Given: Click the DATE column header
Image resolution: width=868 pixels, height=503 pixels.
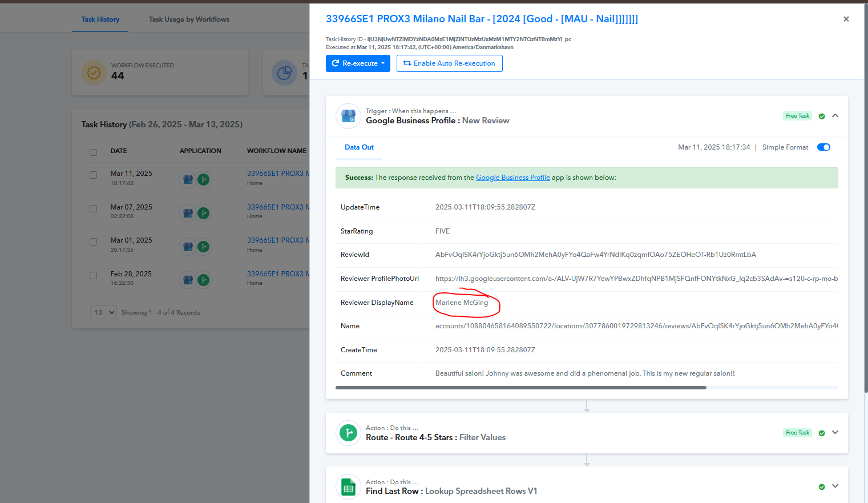Looking at the screenshot, I should click(x=119, y=151).
